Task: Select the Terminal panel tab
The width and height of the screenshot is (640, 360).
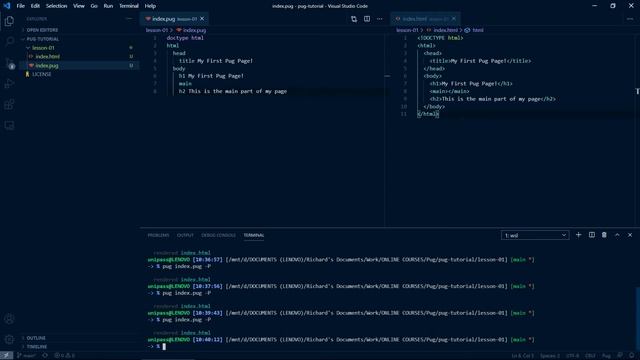Action: [x=254, y=236]
